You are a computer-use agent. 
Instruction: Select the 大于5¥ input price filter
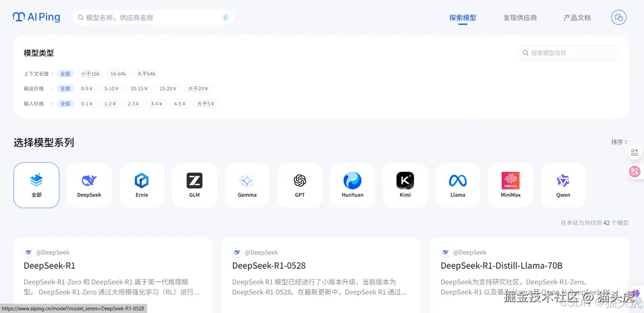(206, 103)
